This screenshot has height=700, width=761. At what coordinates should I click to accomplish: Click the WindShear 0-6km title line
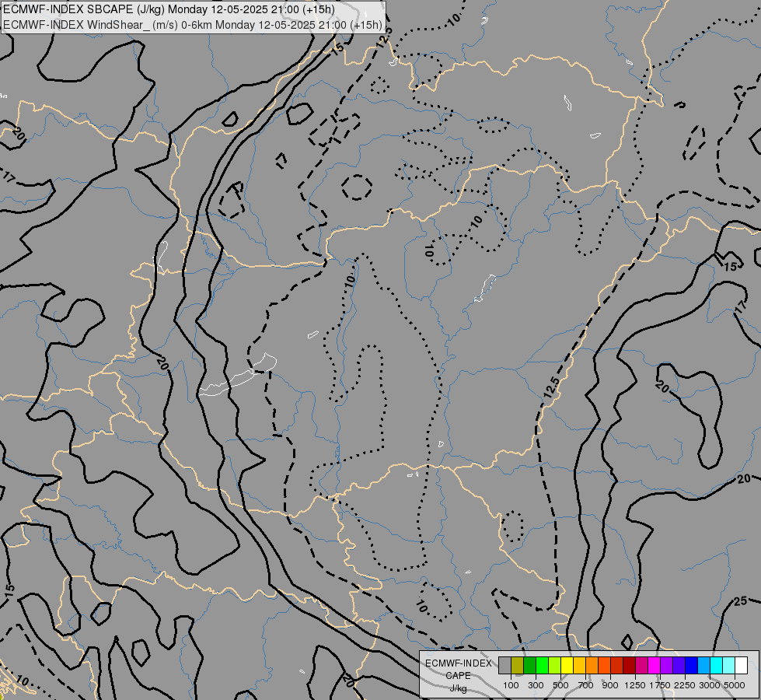(x=193, y=25)
